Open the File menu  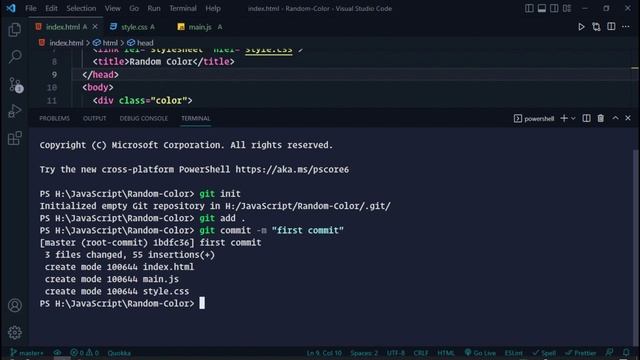[x=31, y=8]
